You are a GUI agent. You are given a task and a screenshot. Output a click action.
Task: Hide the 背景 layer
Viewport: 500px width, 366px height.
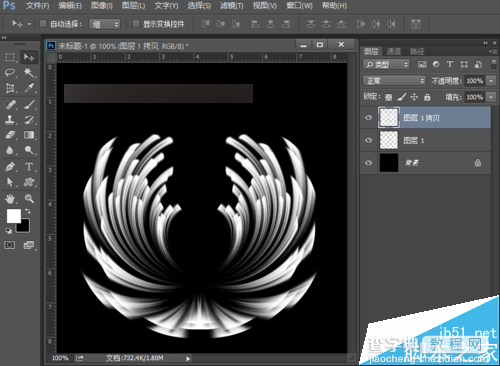pos(368,163)
